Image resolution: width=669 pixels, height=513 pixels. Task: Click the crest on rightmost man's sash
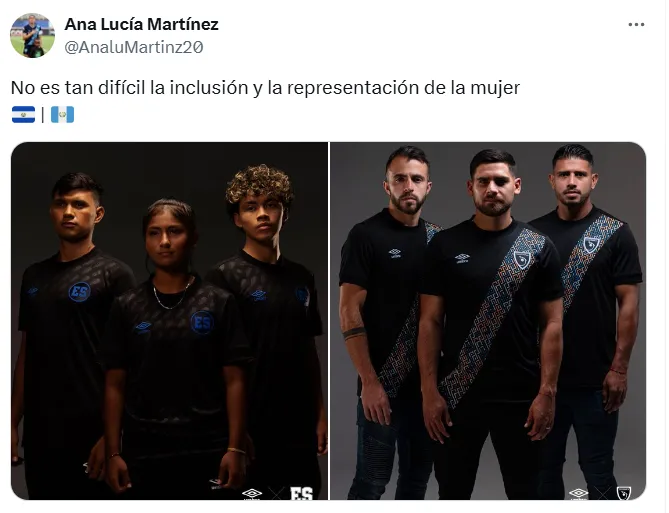pyautogui.click(x=592, y=245)
